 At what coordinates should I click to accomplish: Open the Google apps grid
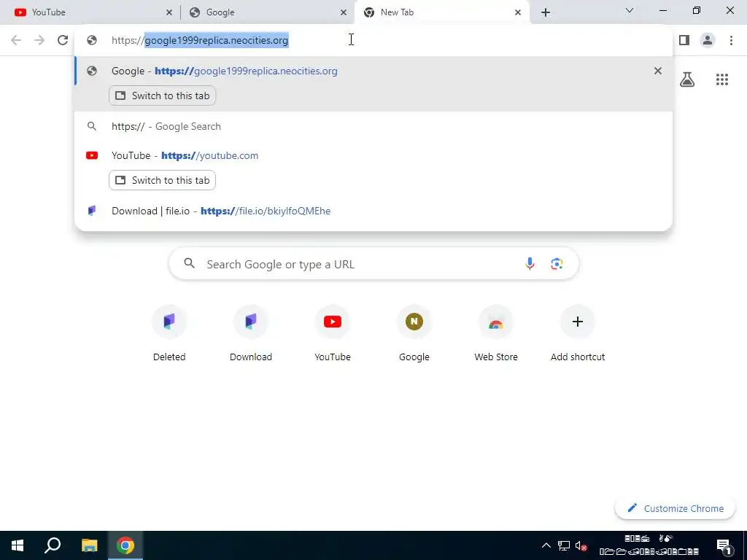pos(722,79)
